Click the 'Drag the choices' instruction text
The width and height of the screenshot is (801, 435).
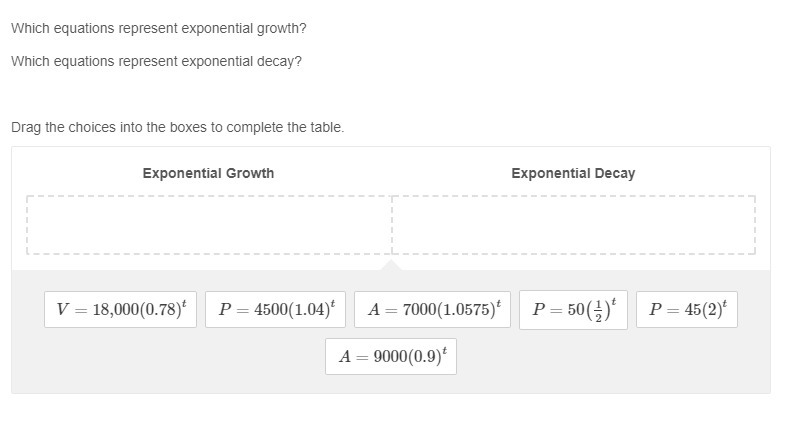click(x=177, y=127)
